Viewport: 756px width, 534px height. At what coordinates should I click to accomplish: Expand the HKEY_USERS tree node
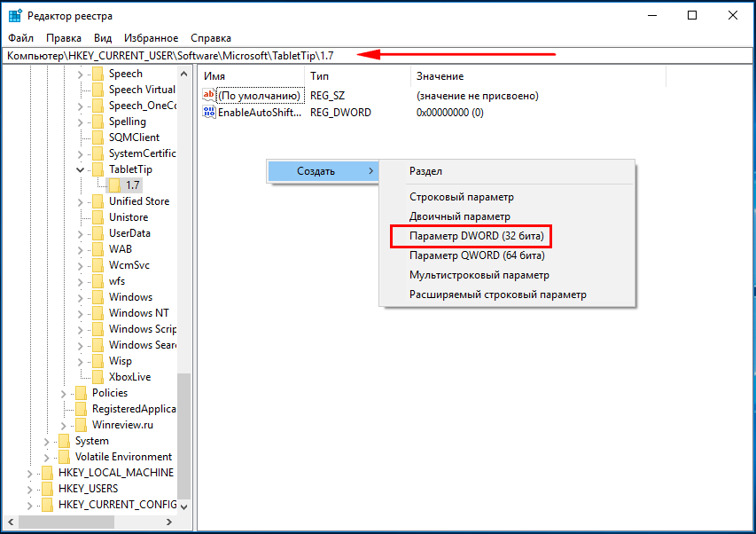(x=29, y=489)
